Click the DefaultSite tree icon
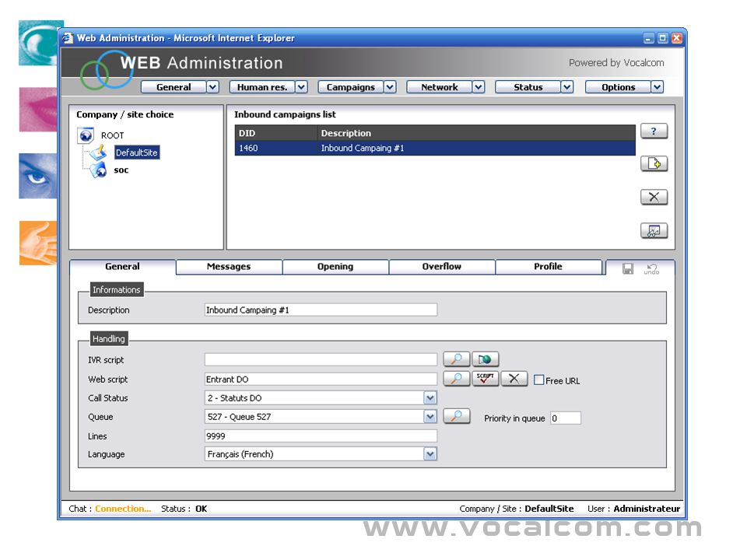The width and height of the screenshot is (747, 560). 98,152
